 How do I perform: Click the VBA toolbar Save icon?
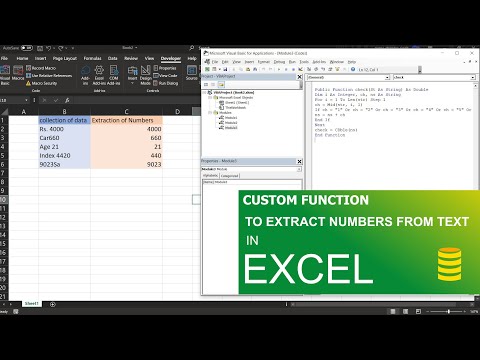point(225,69)
